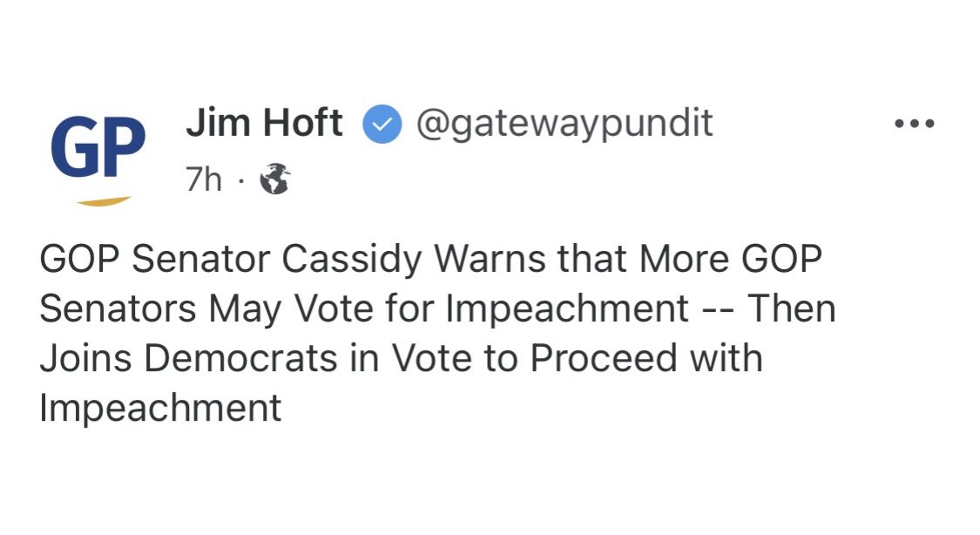Click the word Then ending line two

[x=792, y=308]
